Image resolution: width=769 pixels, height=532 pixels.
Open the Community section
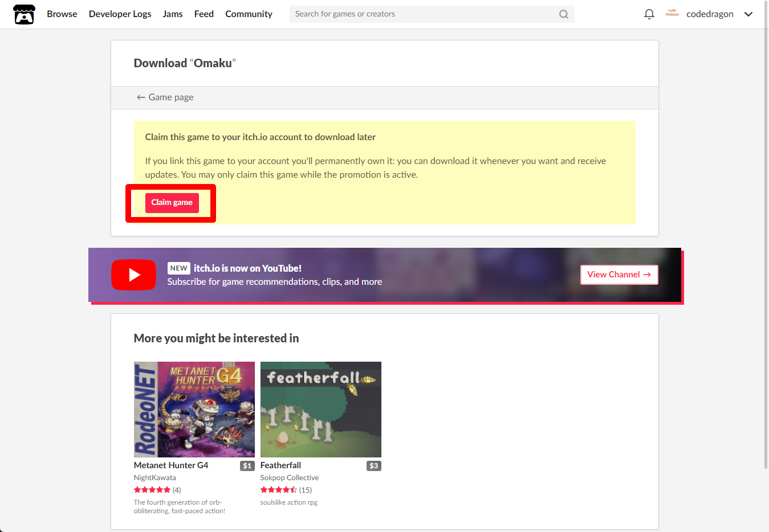(x=249, y=14)
